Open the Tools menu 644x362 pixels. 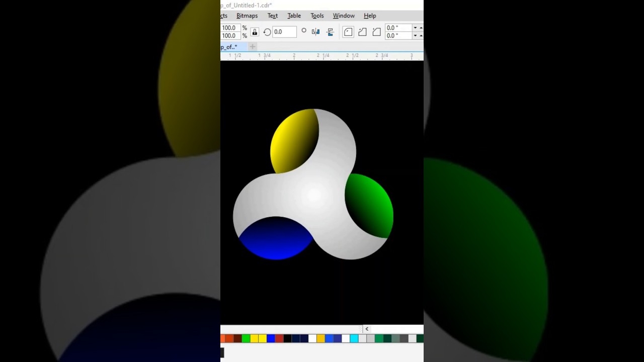click(x=317, y=16)
